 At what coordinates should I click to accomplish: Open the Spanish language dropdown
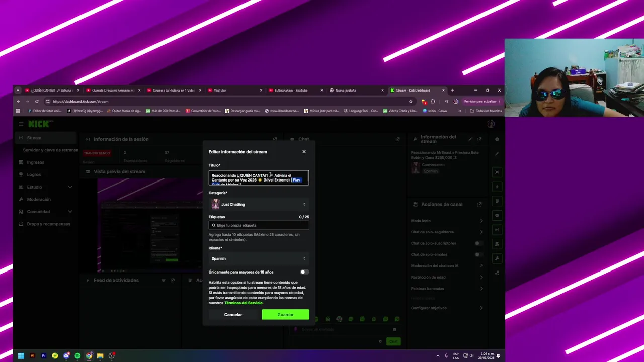click(259, 258)
